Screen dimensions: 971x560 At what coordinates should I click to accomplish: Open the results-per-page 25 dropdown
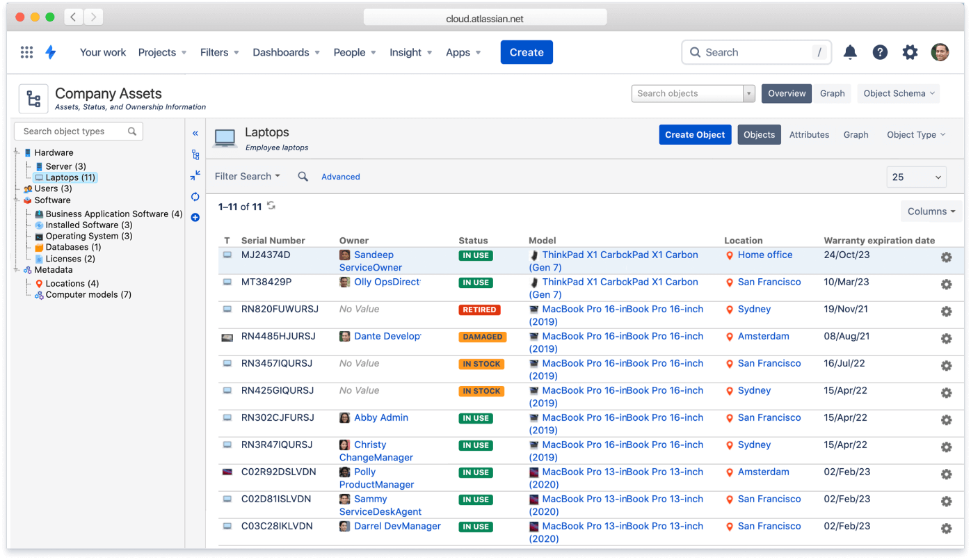(x=916, y=177)
